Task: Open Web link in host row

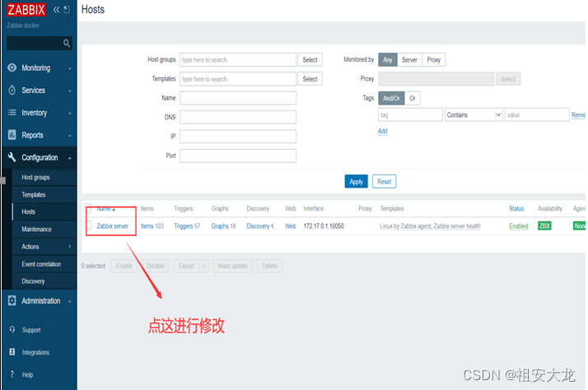Action: coord(290,226)
